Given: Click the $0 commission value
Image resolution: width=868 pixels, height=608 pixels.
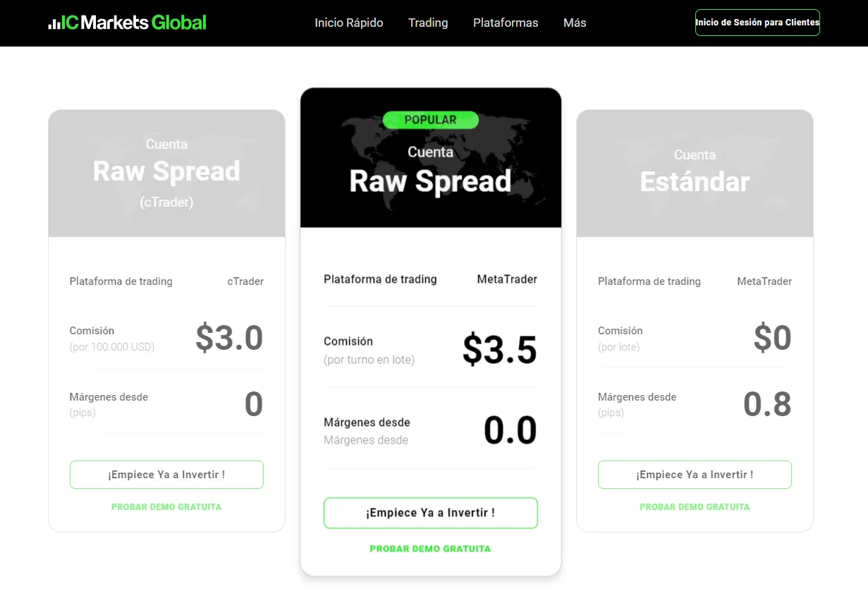Looking at the screenshot, I should (773, 338).
